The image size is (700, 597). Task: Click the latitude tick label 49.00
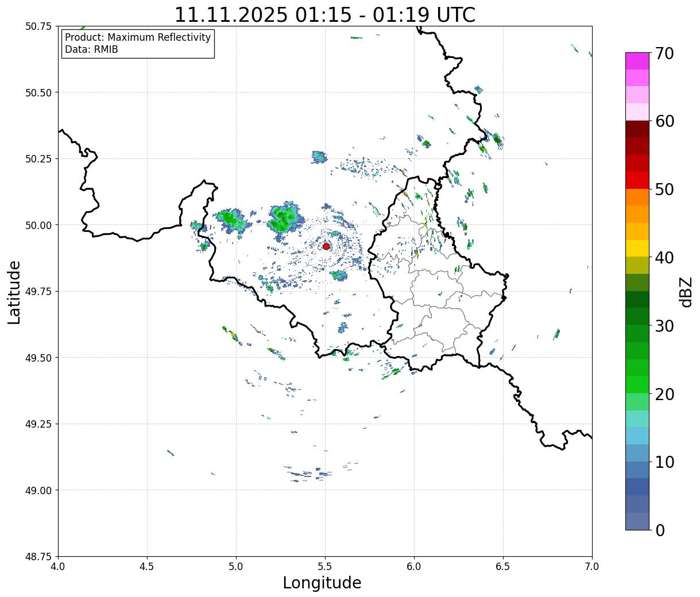(38, 490)
